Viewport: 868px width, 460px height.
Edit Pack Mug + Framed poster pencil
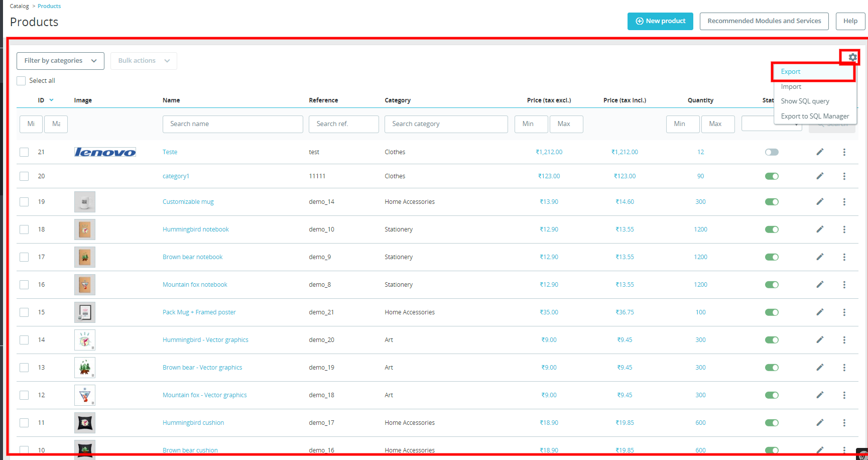(x=820, y=312)
